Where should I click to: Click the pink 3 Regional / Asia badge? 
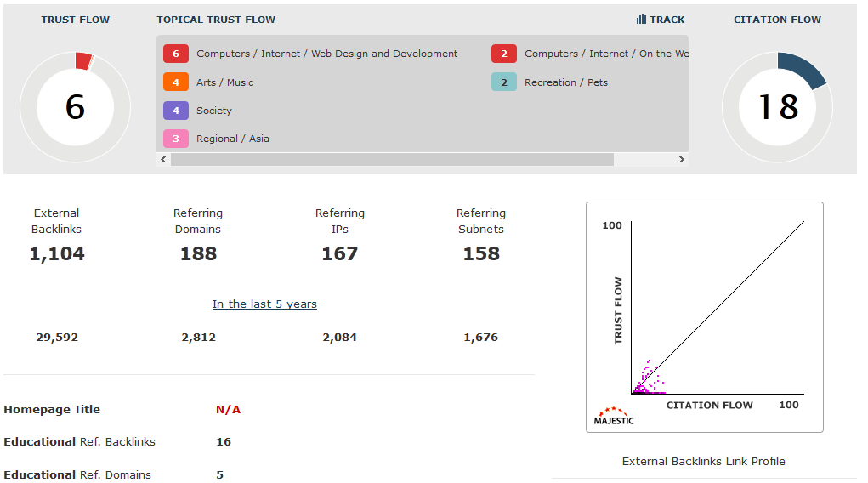(176, 139)
